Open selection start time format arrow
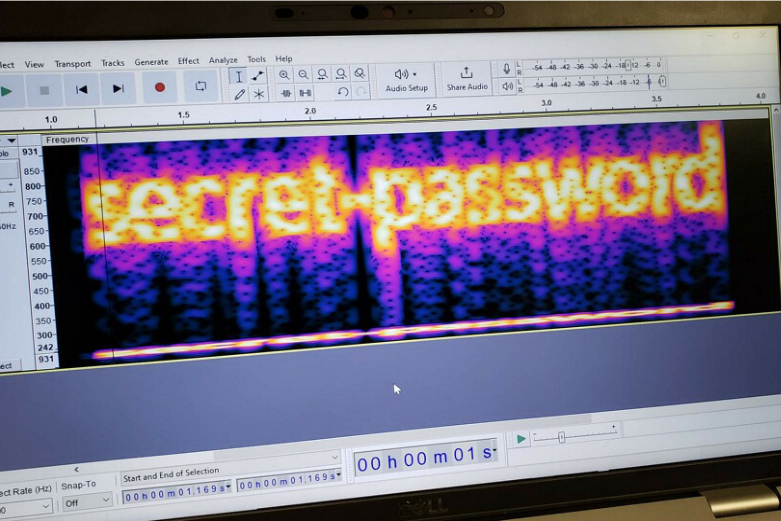The width and height of the screenshot is (781, 521). 229,487
